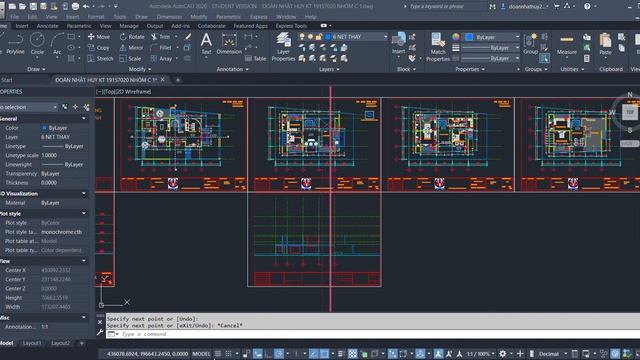This screenshot has height=360, width=640.
Task: Click the blue layer color swatch of 6 NET THAY
Action: click(328, 37)
